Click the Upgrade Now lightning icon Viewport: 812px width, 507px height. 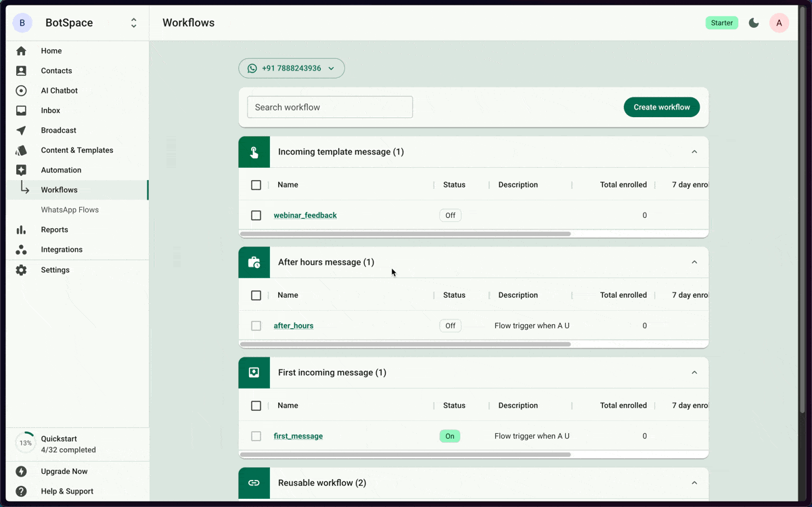point(21,472)
